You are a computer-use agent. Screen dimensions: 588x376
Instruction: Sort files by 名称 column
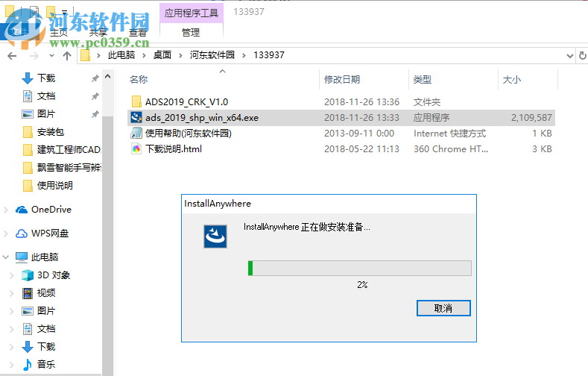139,80
